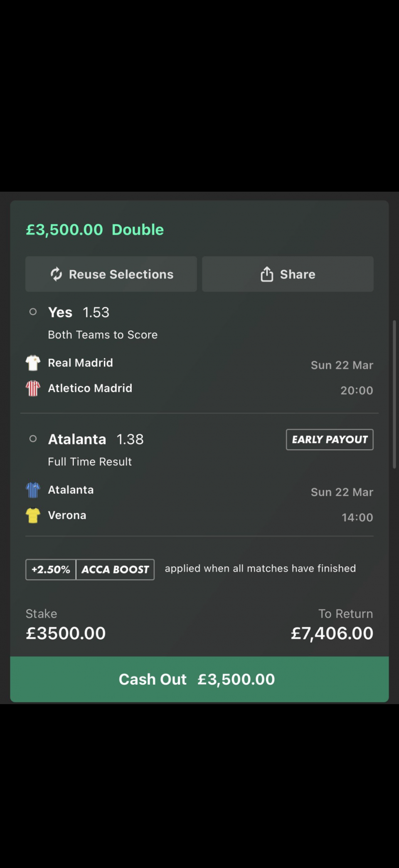Viewport: 399px width, 868px height.
Task: Open the Atletico Madrid team name
Action: pyautogui.click(x=90, y=388)
